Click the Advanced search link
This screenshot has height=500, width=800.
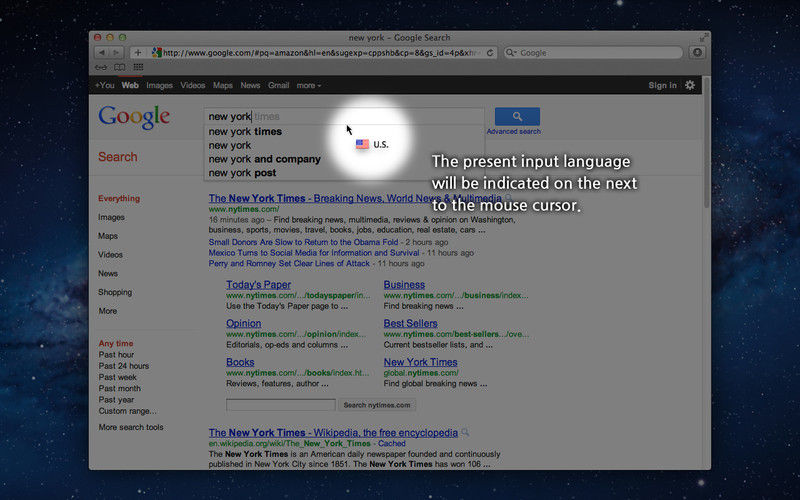(x=513, y=131)
